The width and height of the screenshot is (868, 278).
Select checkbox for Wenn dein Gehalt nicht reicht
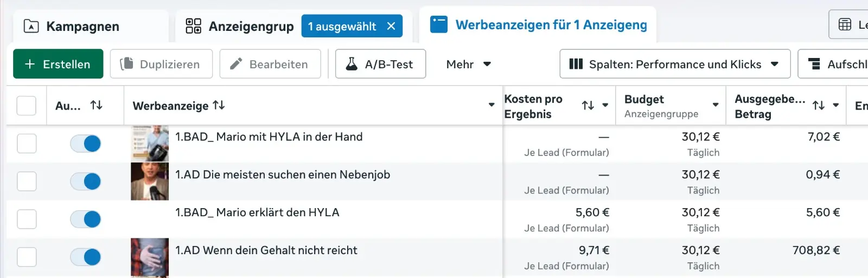pos(27,257)
